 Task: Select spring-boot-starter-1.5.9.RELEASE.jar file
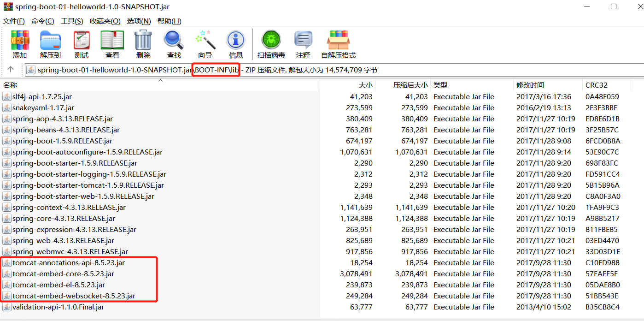tap(75, 163)
